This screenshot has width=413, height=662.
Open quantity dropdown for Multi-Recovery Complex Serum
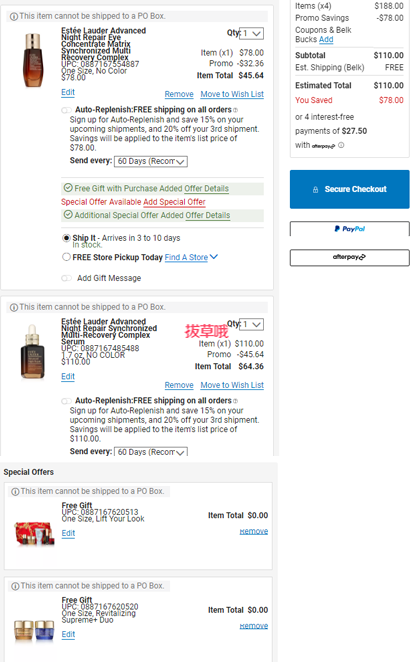(x=251, y=324)
